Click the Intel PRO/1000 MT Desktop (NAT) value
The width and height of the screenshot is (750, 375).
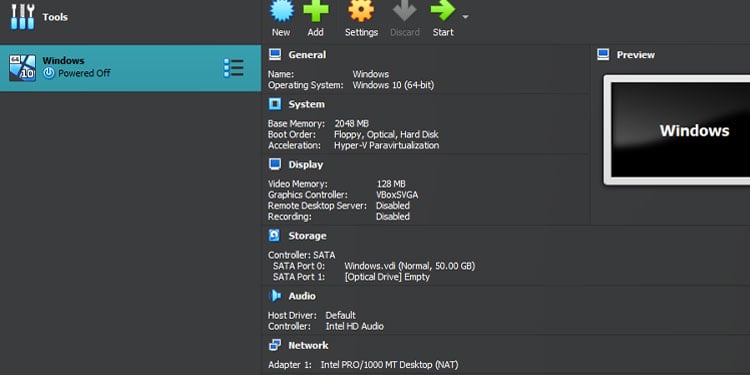point(389,364)
